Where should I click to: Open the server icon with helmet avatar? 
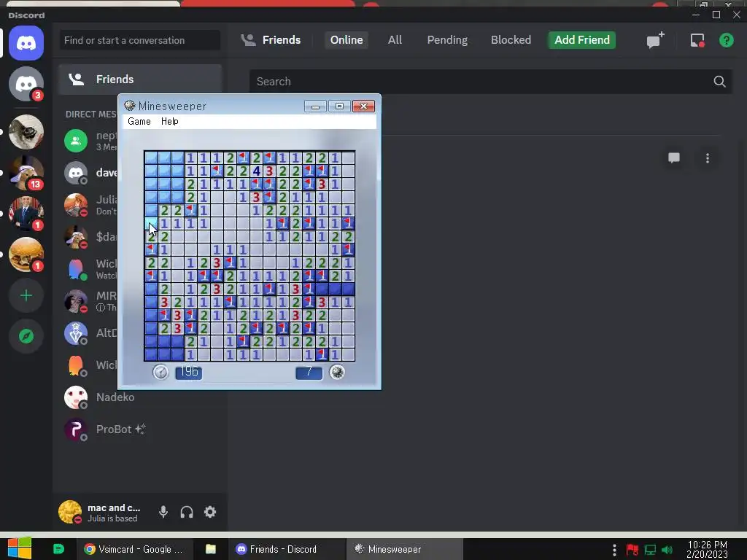[26, 132]
